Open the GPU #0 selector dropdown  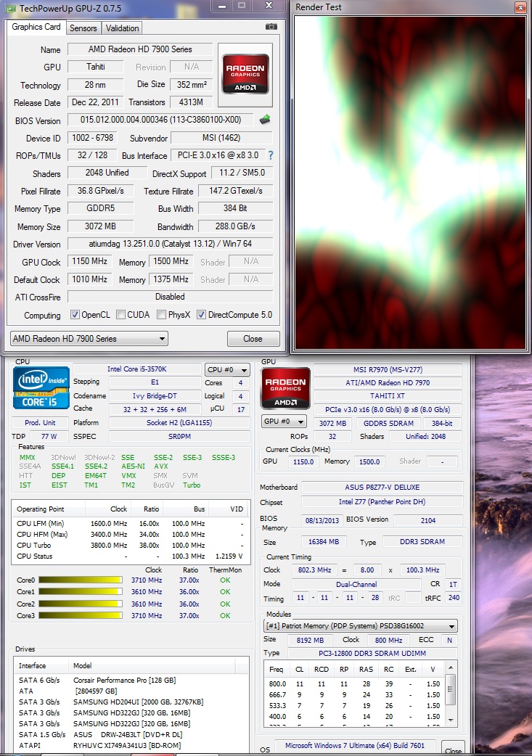[284, 422]
